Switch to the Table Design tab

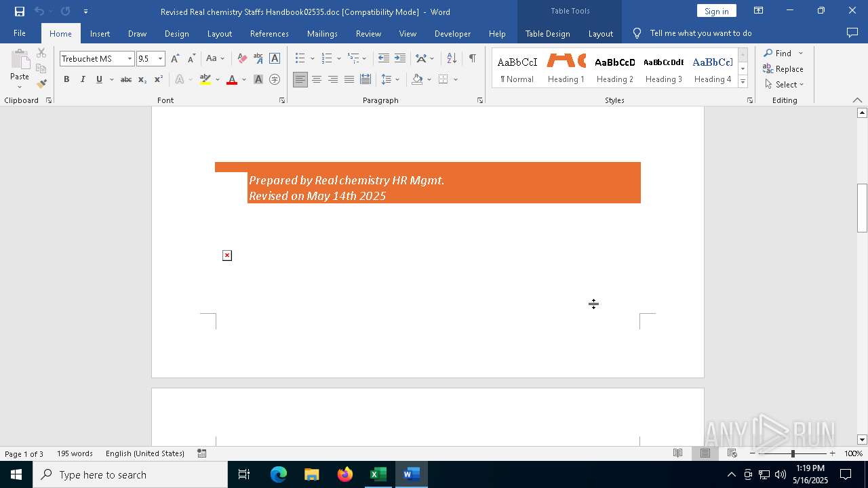[x=547, y=33]
